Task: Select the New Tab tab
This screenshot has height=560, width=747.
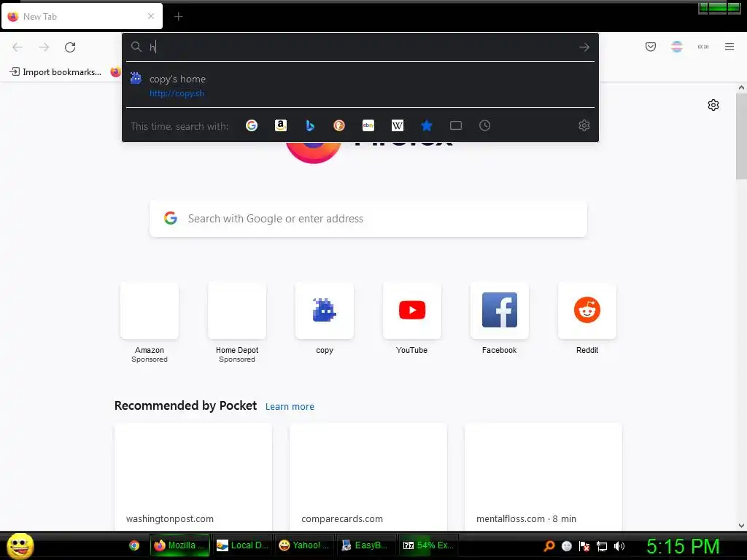Action: coord(82,16)
